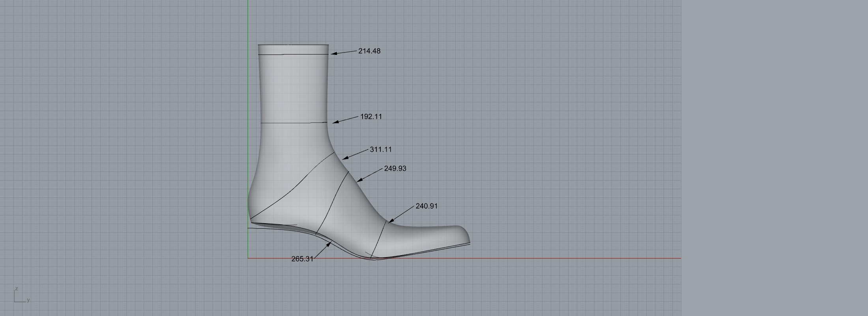Pick arrowhead of the 265.31 leader

pyautogui.click(x=329, y=245)
